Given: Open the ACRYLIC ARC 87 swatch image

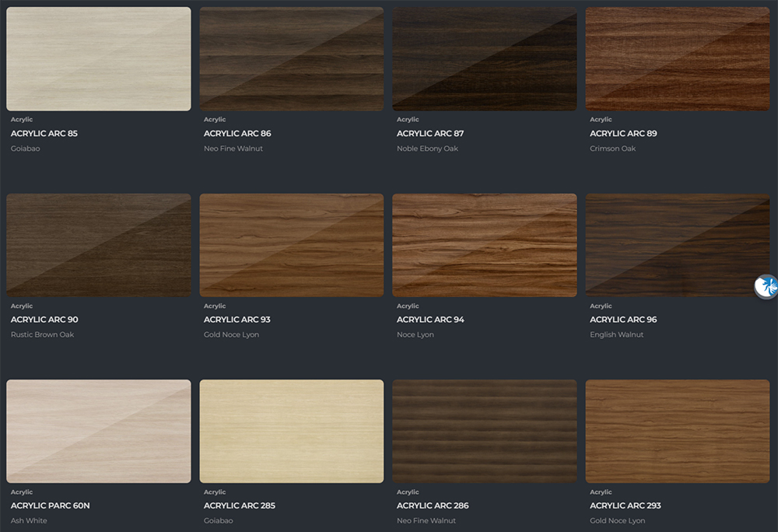Looking at the screenshot, I should [x=484, y=58].
